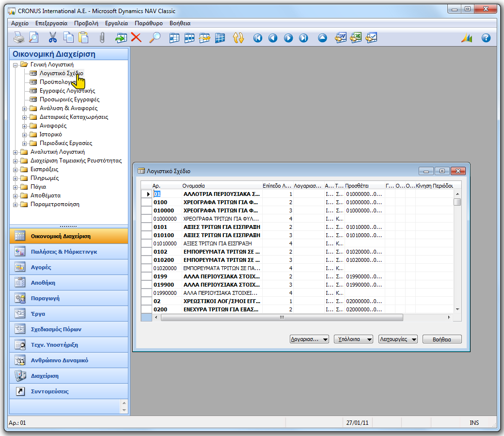This screenshot has width=504, height=436.
Task: Open the Ανθρώπινο Δυναμικό module
Action: 69,360
